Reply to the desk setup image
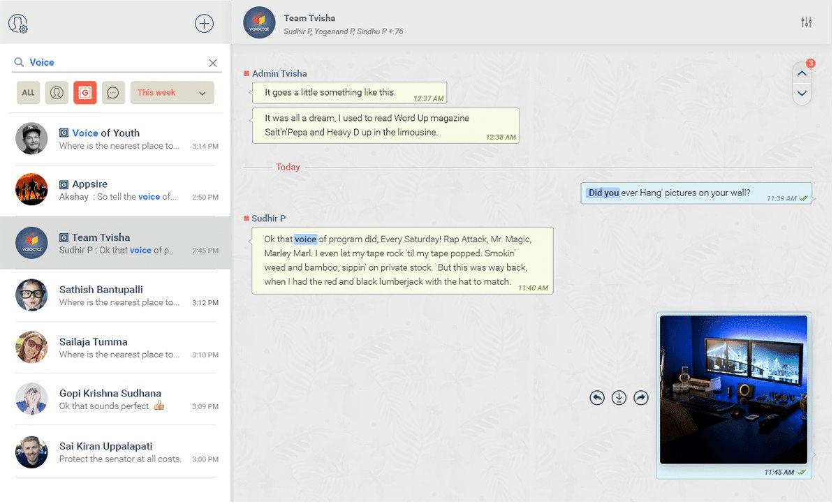 pos(597,397)
